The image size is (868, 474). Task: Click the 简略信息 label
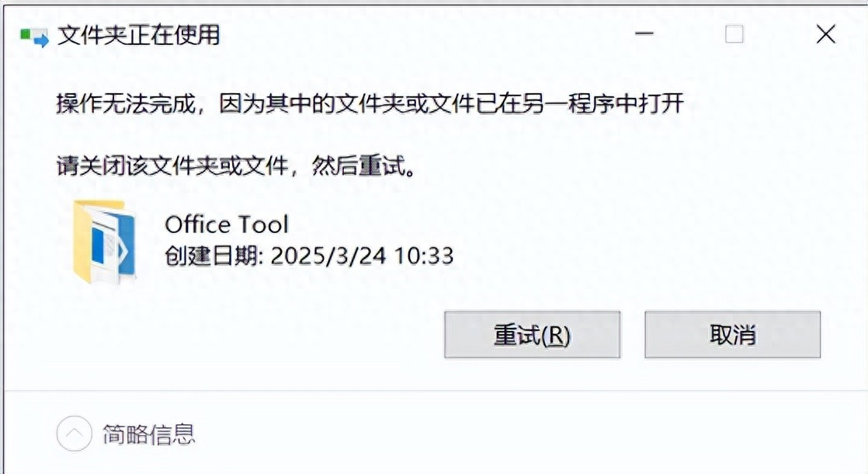coord(149,434)
